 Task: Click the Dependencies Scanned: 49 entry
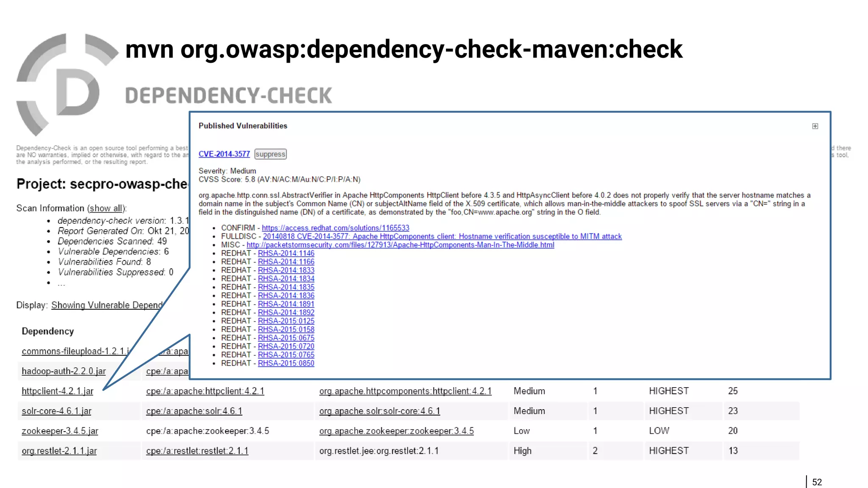pos(112,241)
